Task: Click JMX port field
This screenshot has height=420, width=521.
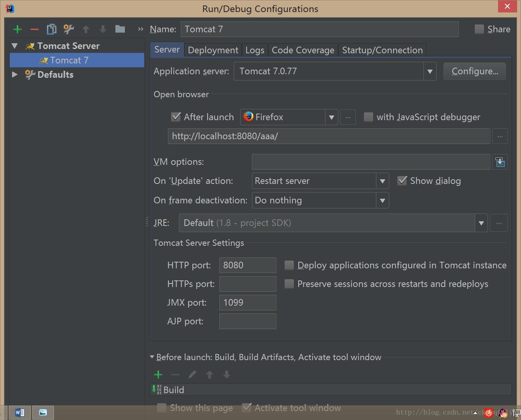Action: tap(248, 303)
